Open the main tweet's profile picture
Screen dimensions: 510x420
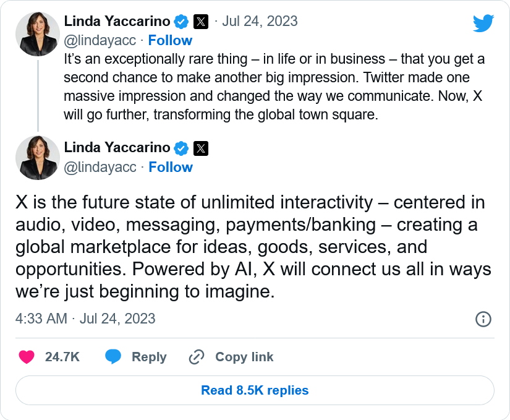click(38, 158)
